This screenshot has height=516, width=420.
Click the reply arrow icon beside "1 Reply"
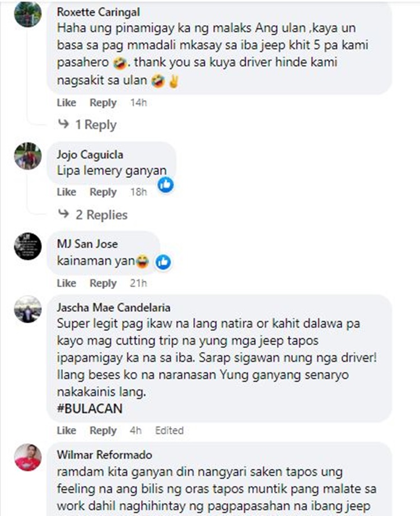[63, 124]
